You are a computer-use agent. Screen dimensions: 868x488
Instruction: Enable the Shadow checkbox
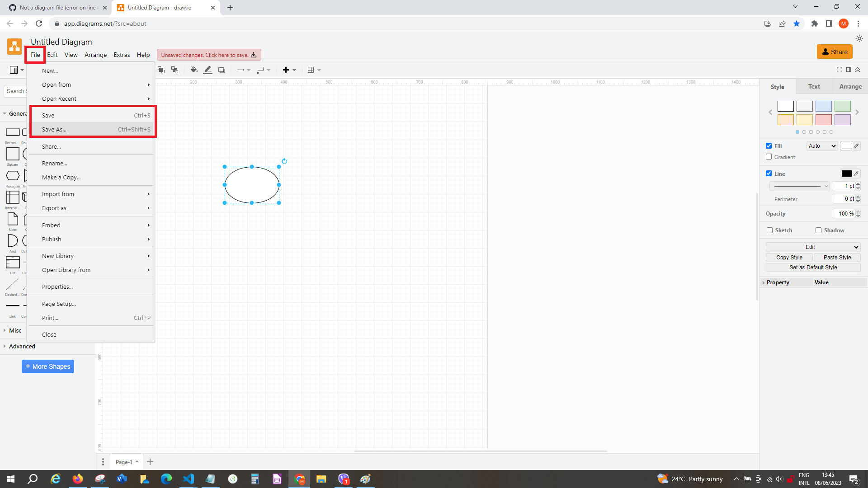[818, 230]
